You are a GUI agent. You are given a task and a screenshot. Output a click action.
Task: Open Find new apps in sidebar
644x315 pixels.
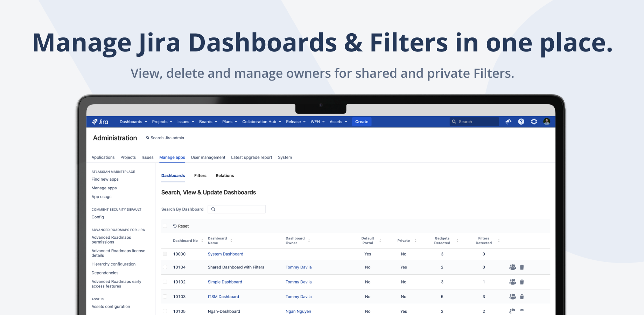coord(105,179)
